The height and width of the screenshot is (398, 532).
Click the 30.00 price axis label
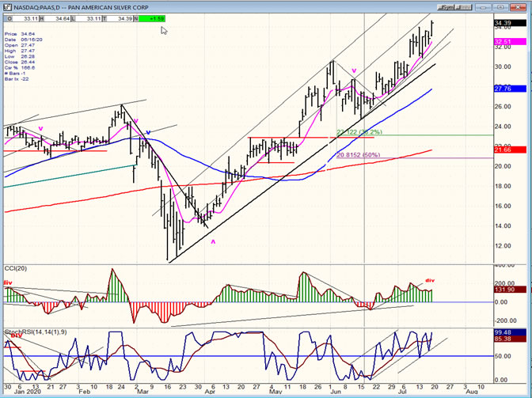(x=503, y=66)
